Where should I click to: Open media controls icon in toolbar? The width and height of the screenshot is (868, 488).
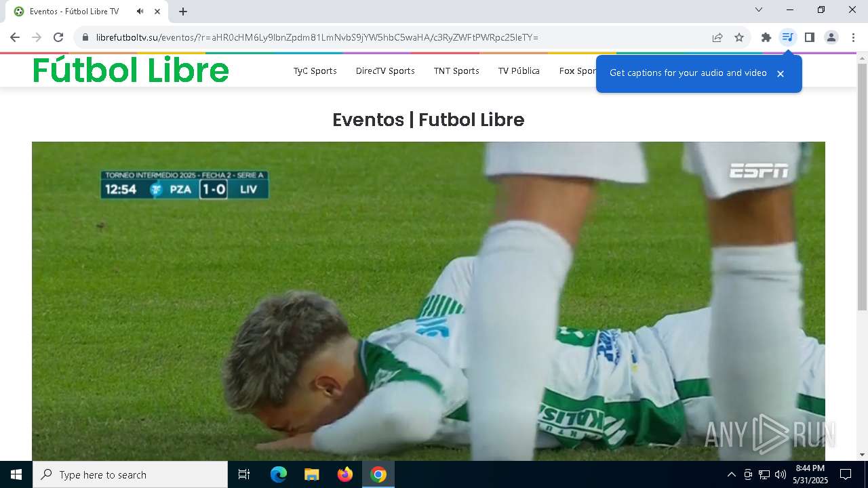click(787, 37)
